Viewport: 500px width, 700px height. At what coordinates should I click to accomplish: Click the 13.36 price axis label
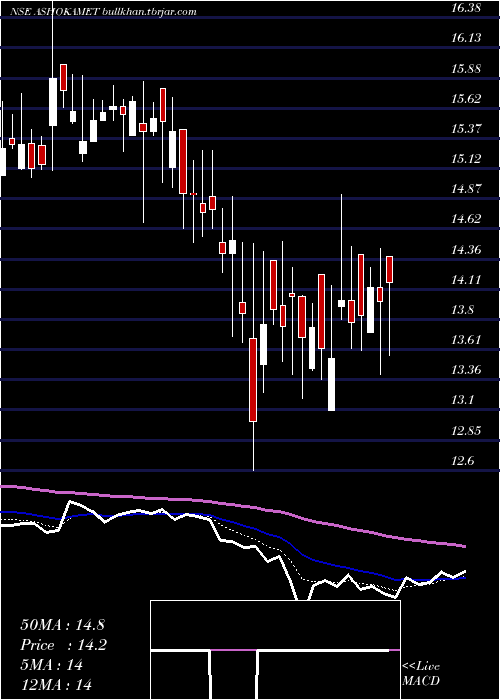tap(466, 370)
